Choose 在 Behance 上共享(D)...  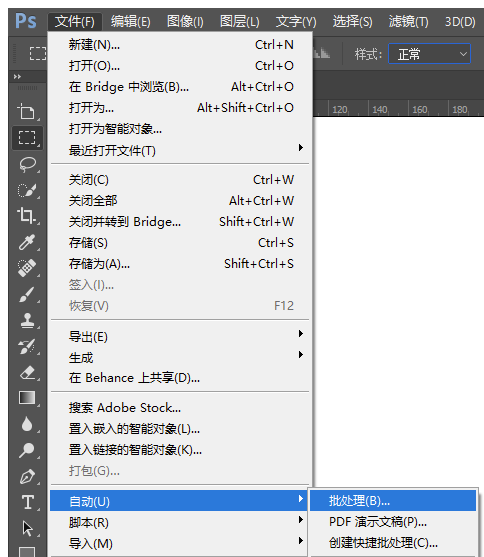click(181, 378)
